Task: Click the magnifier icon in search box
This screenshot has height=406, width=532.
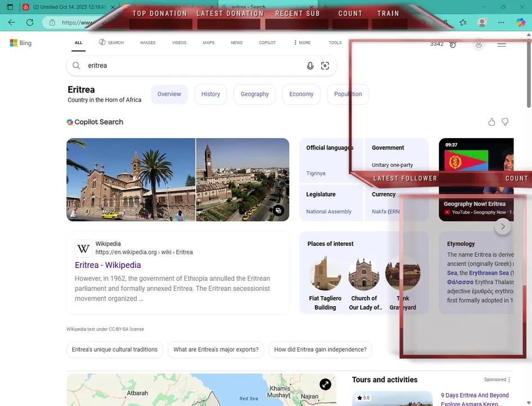Action: pos(76,65)
